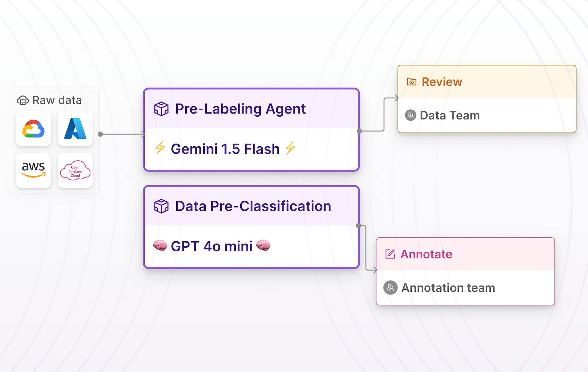Click the Data Pre-Classification title
Image resolution: width=588 pixels, height=372 pixels.
click(253, 206)
